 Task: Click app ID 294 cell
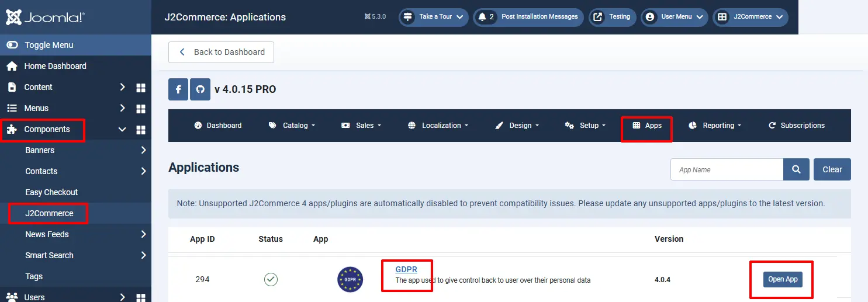coord(202,279)
